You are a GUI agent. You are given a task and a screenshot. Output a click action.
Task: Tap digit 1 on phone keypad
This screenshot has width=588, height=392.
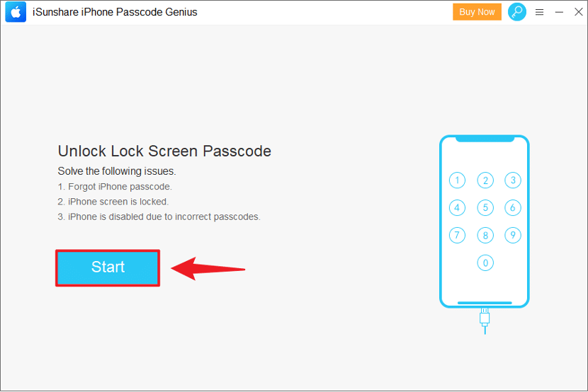(457, 180)
